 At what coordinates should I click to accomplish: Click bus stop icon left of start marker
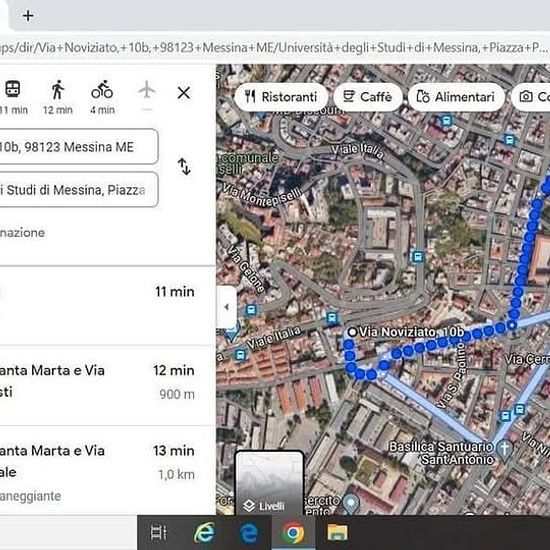[x=331, y=318]
